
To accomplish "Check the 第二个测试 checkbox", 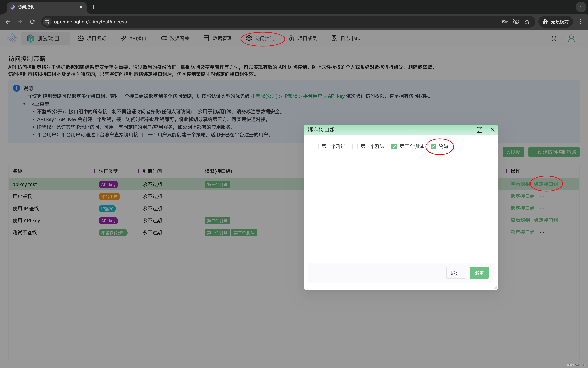I will pos(355,146).
